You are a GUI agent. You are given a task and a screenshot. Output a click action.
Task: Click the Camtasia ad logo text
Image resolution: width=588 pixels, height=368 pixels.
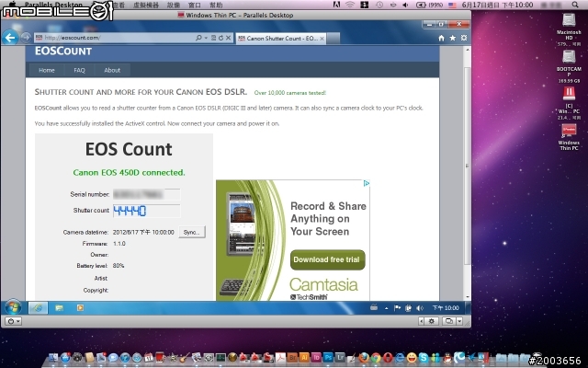323,284
